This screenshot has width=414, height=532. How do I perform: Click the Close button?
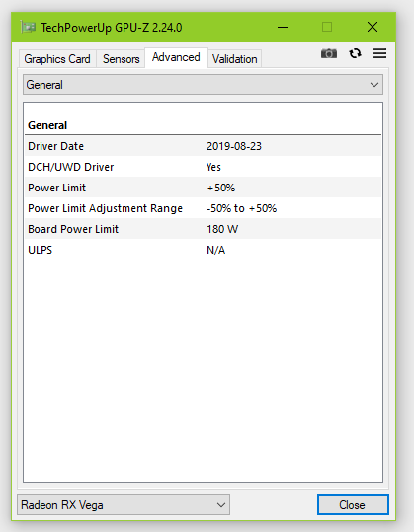[353, 505]
